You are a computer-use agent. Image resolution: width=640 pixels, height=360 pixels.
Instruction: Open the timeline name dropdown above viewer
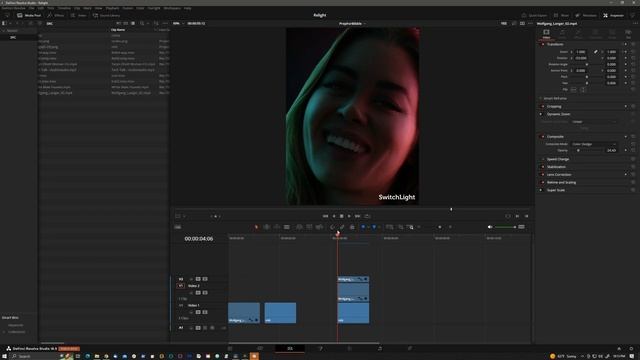point(352,24)
